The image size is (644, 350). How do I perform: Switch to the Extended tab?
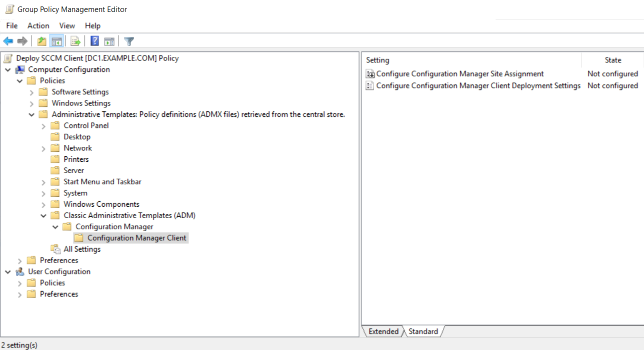pos(383,332)
